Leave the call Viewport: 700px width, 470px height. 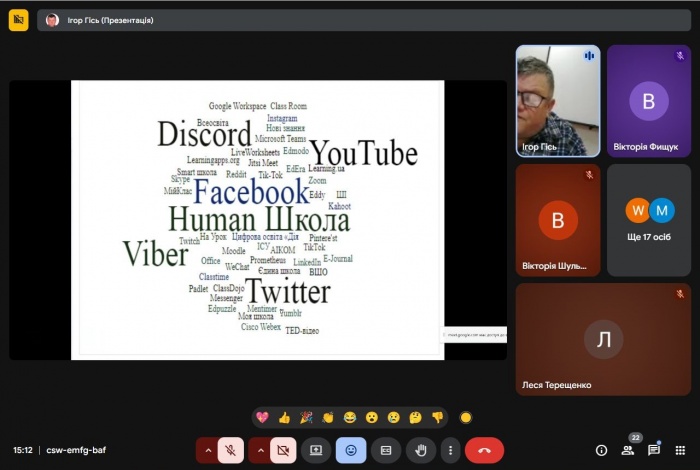[x=484, y=450]
